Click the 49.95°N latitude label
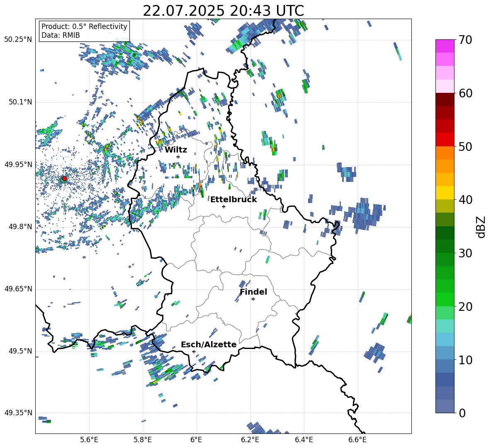Viewport: 491px width, 448px height. pos(18,165)
